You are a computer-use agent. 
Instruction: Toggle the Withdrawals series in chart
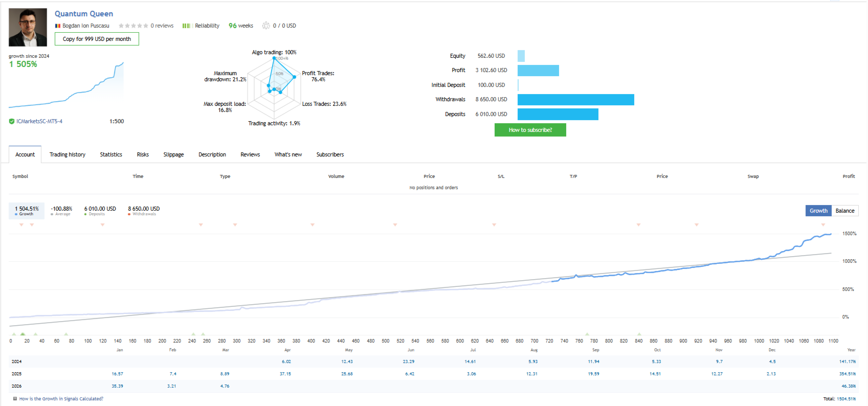point(144,211)
